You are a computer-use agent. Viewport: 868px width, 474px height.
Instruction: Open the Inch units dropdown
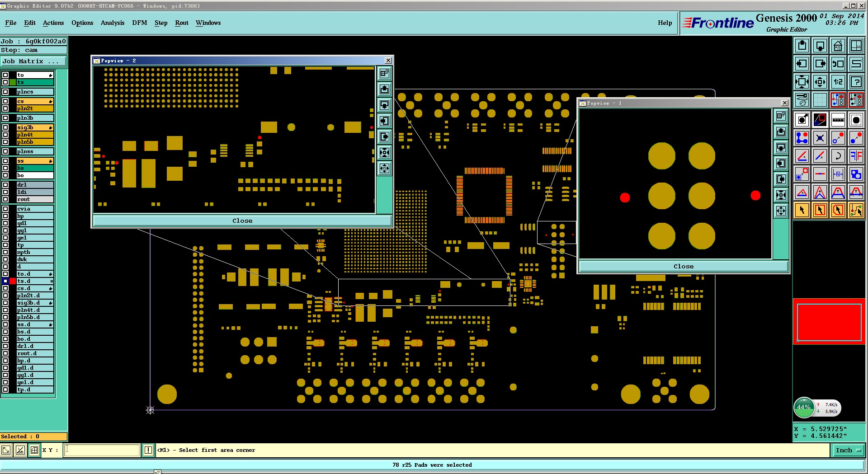point(848,450)
